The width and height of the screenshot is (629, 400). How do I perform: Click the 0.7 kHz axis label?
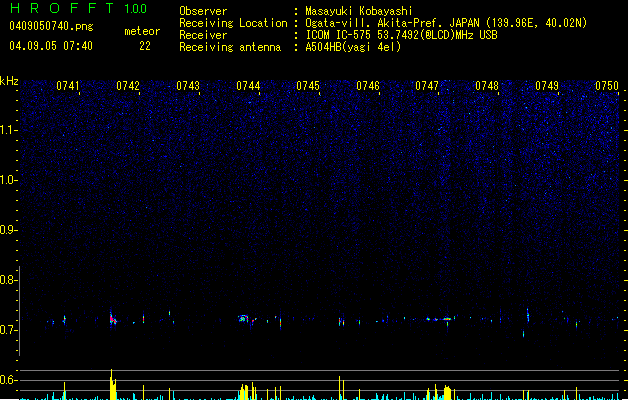click(8, 330)
